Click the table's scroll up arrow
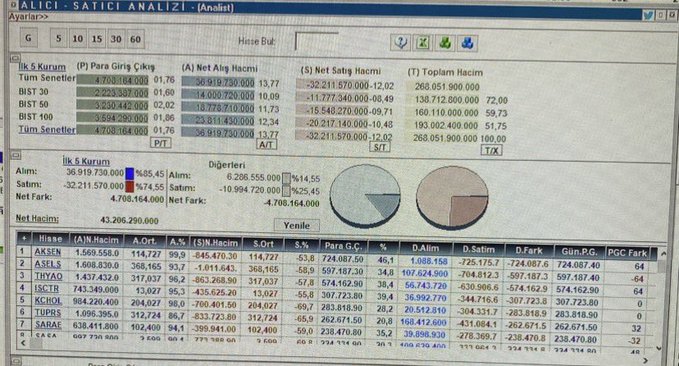The image size is (679, 366). [663, 254]
